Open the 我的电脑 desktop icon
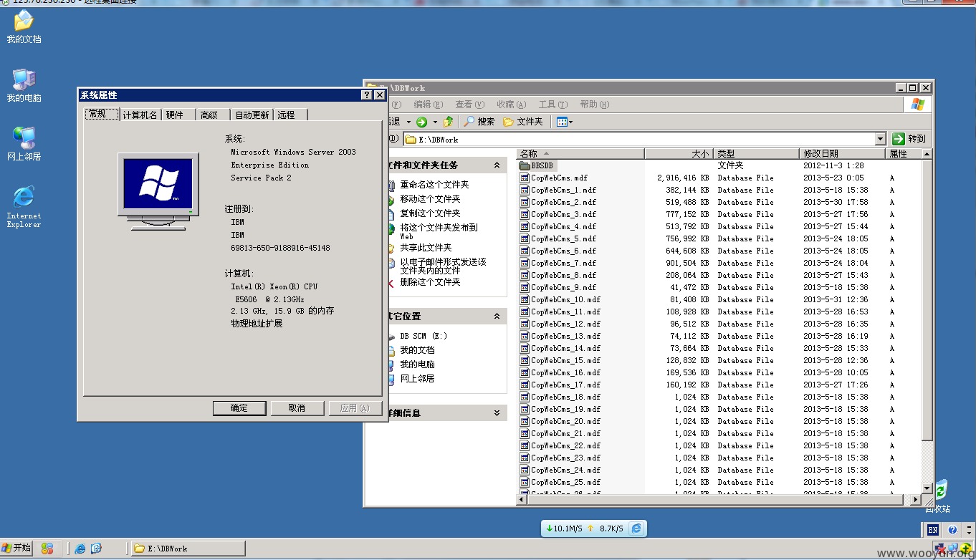Screen dimensions: 976x560 pos(24,86)
